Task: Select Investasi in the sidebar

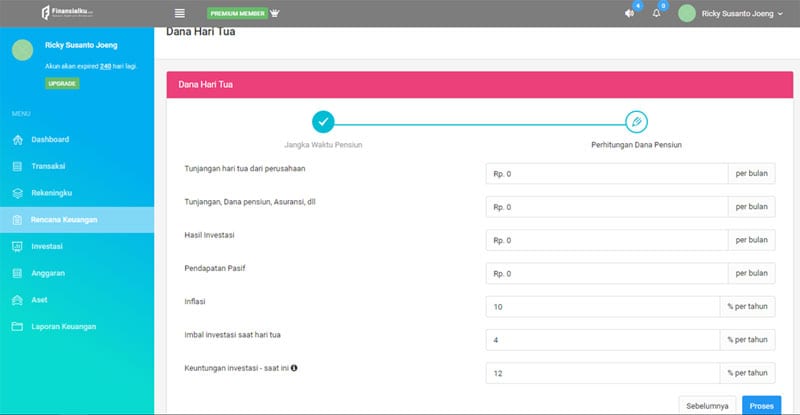Action: point(47,246)
